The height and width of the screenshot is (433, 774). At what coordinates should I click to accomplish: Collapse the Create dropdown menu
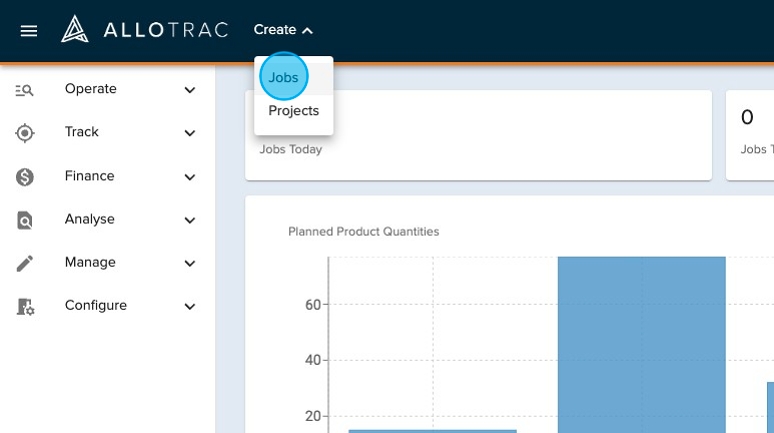[x=283, y=30]
